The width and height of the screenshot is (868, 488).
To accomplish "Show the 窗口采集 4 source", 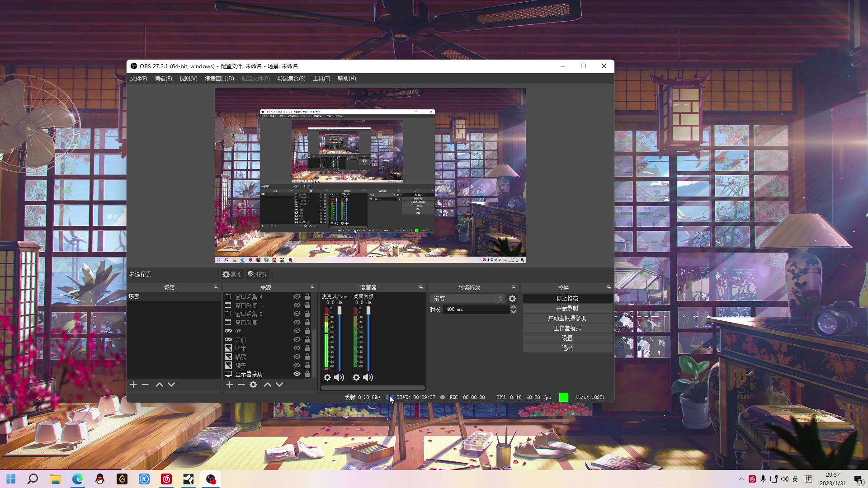I will (x=297, y=297).
